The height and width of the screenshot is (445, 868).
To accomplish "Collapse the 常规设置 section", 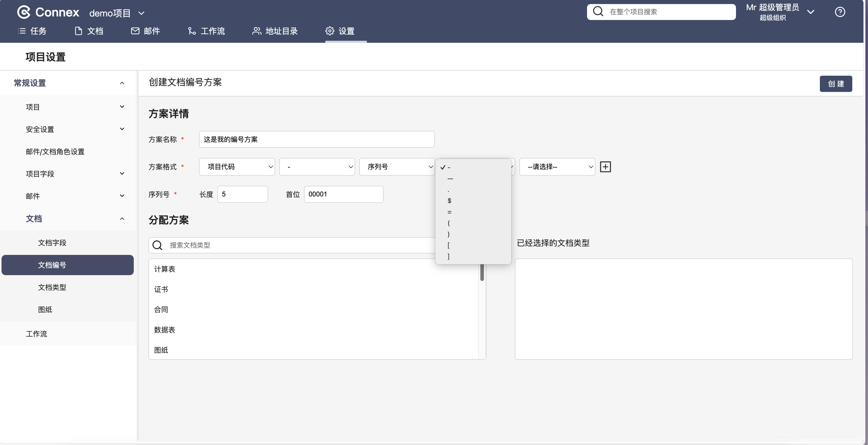I will coord(122,83).
